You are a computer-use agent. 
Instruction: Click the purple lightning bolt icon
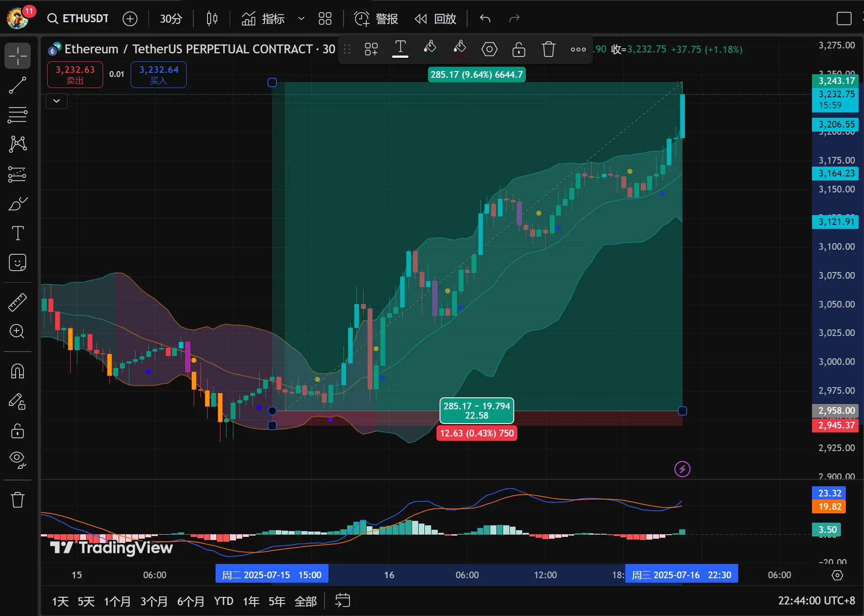pyautogui.click(x=682, y=469)
